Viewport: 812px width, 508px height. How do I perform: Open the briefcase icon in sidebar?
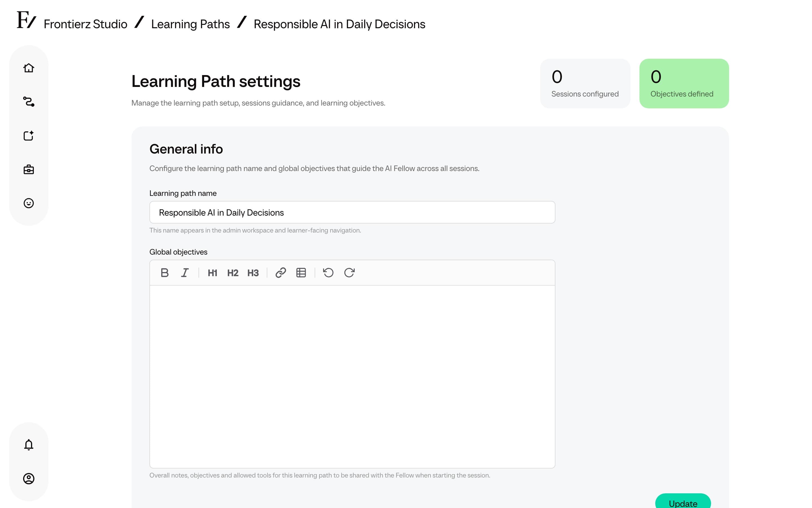tap(28, 169)
